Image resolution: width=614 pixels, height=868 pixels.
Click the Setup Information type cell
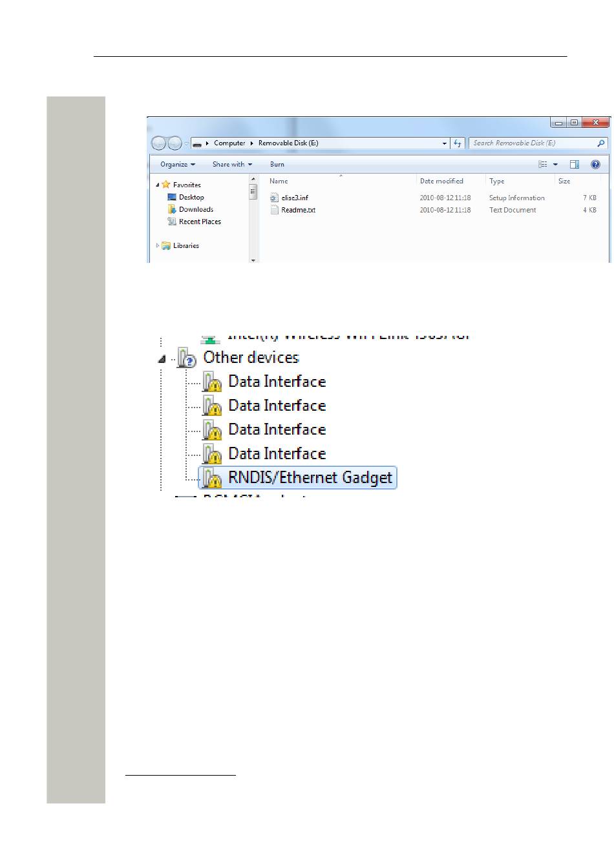coord(516,198)
